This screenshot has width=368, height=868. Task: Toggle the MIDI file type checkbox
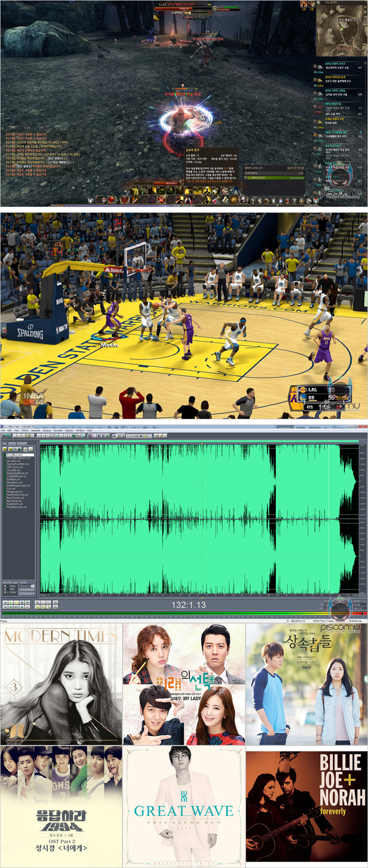[5, 589]
